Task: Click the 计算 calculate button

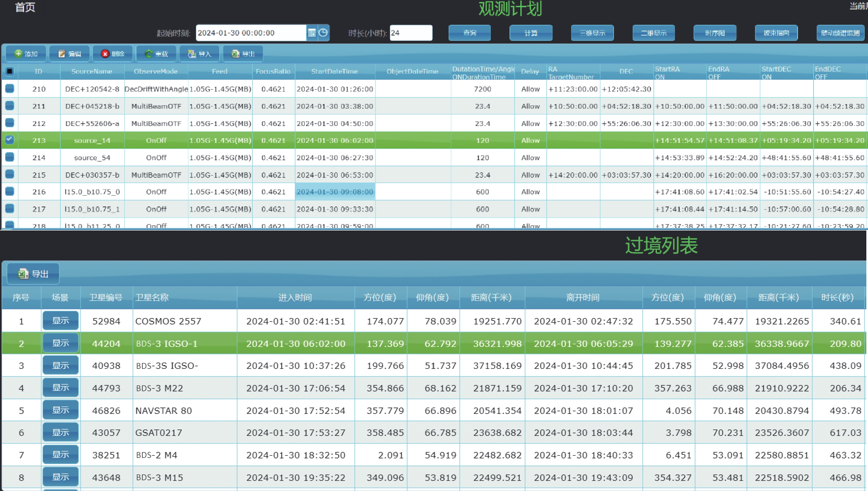Action: (x=531, y=33)
